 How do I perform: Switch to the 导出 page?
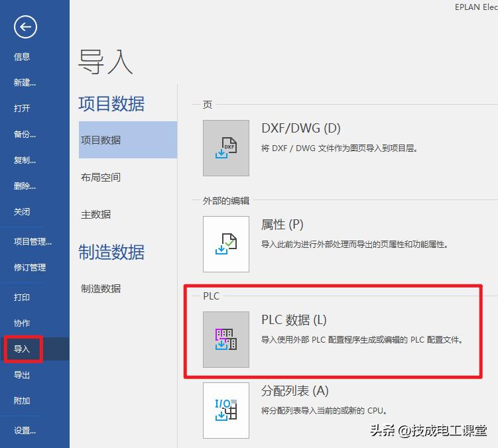pos(22,375)
